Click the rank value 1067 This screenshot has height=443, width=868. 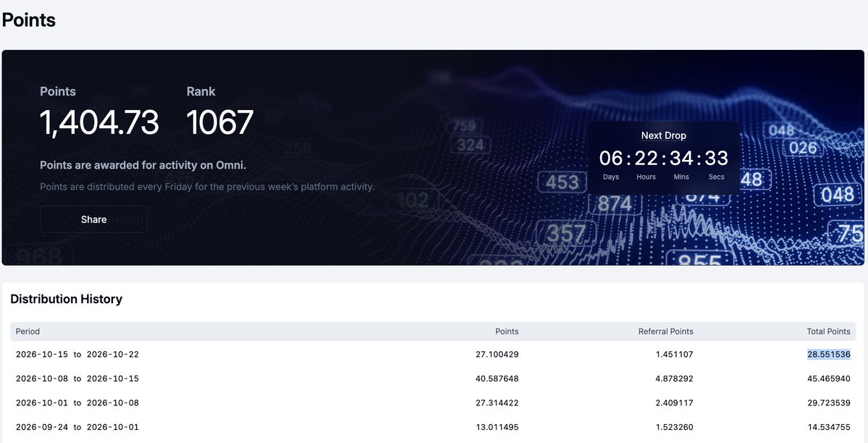coord(220,122)
